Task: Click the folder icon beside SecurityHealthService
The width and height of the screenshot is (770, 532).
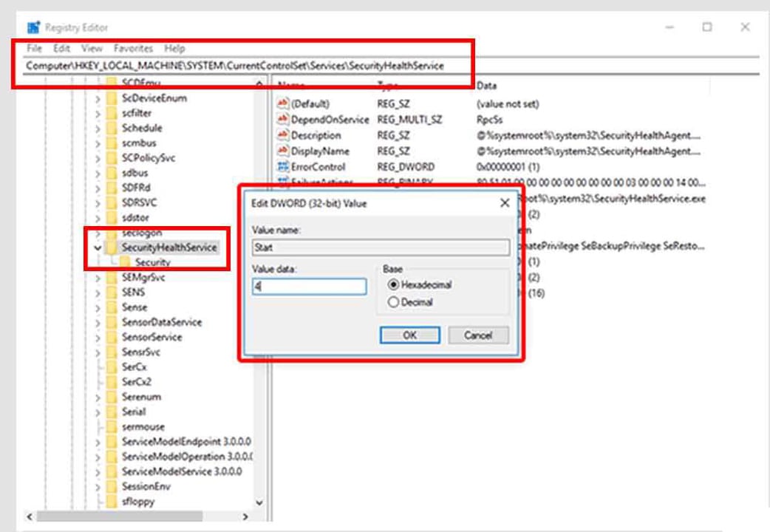Action: pos(112,248)
